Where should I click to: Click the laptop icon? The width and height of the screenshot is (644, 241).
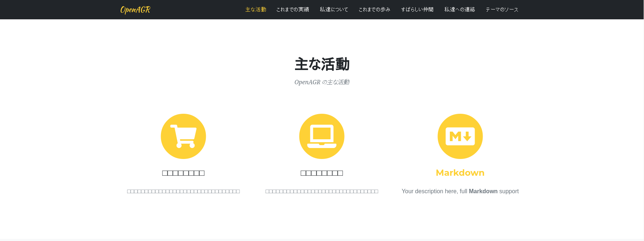coord(322,136)
